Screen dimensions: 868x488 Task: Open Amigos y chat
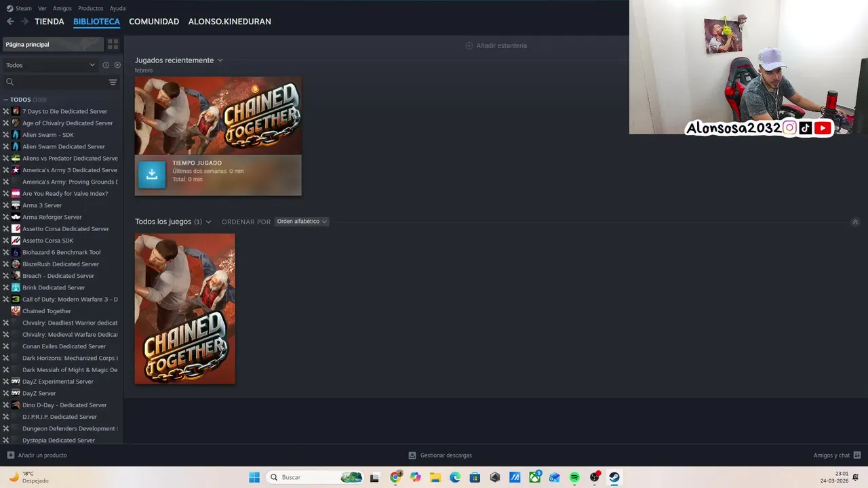point(837,455)
